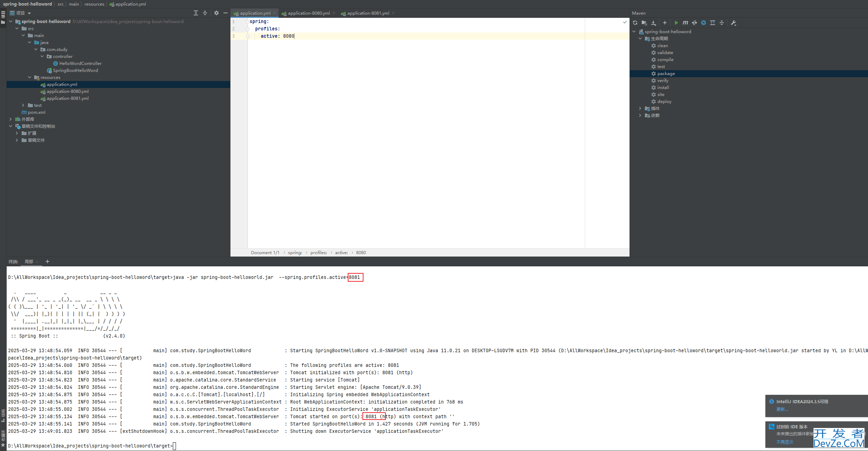Expand the test folder
The image size is (868, 451).
point(23,105)
